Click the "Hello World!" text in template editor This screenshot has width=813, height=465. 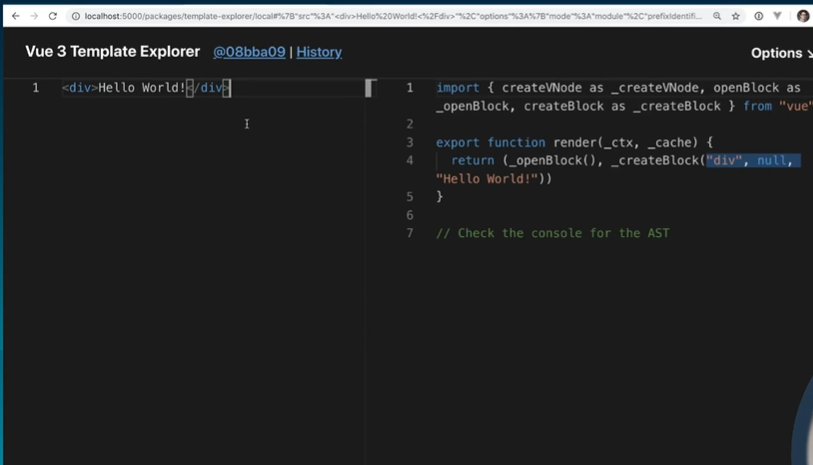pos(142,88)
